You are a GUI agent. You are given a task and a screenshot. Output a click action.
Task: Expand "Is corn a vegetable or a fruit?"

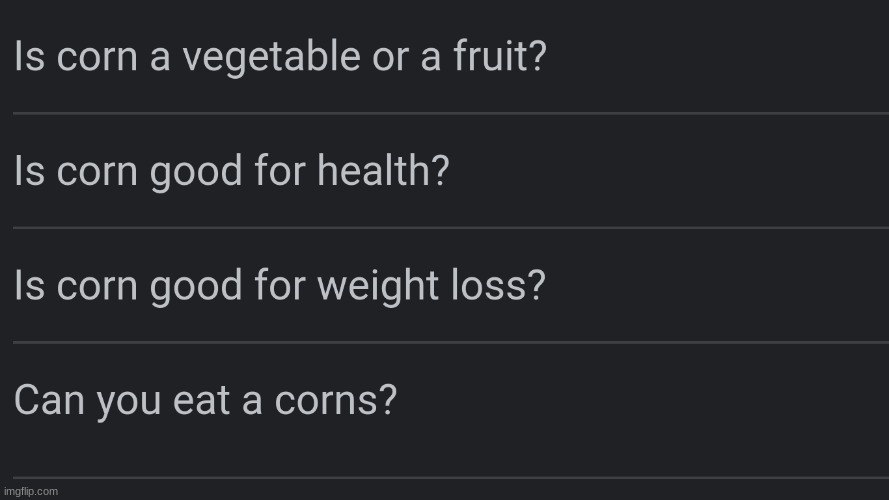tap(451, 57)
